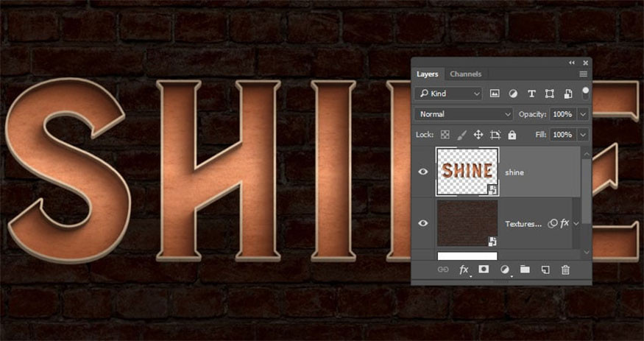644x341 pixels.
Task: Hide the Textures layer
Action: coord(423,223)
